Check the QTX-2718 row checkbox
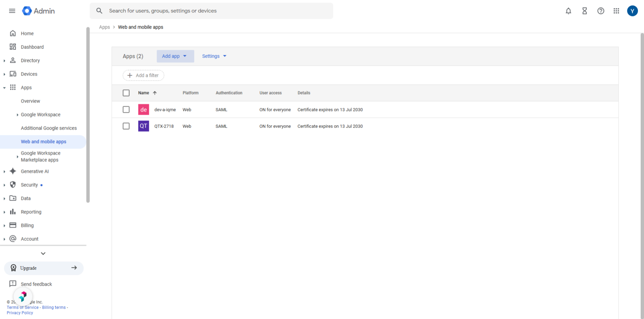This screenshot has height=319, width=644. pos(126,126)
